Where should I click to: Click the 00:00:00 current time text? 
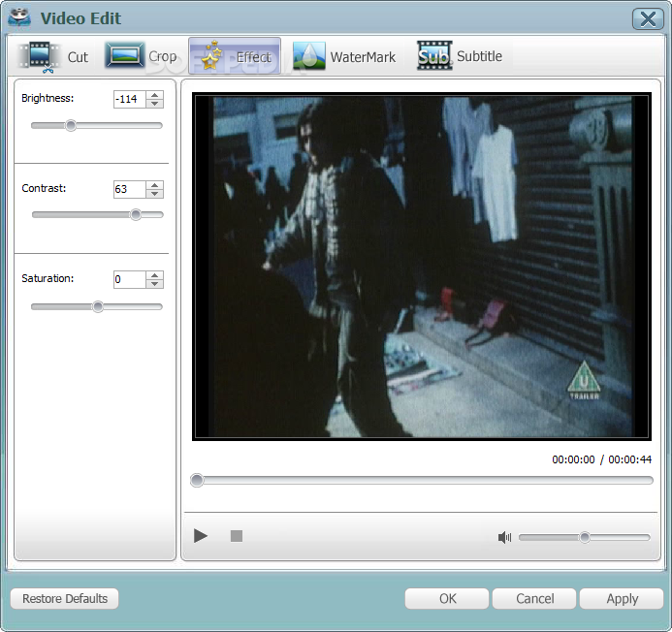point(573,459)
